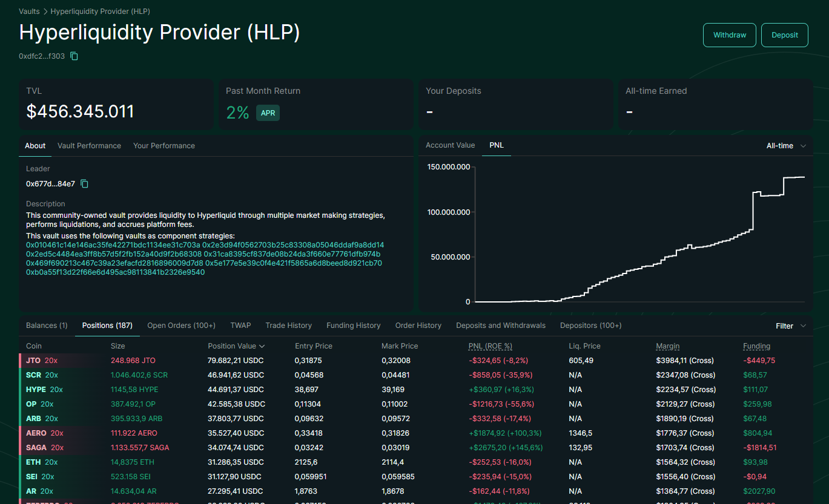Click AR funding value $2027,90
829x504 pixels.
click(759, 491)
